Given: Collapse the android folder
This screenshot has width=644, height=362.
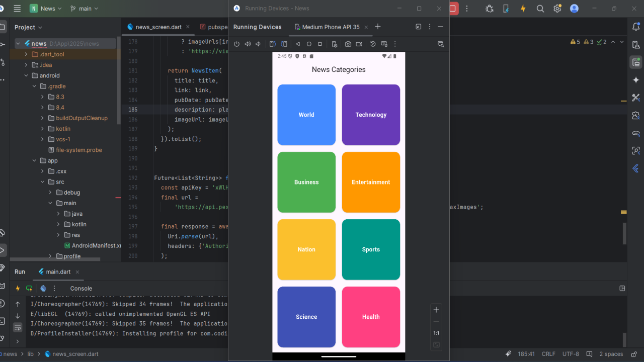Looking at the screenshot, I should pyautogui.click(x=26, y=75).
